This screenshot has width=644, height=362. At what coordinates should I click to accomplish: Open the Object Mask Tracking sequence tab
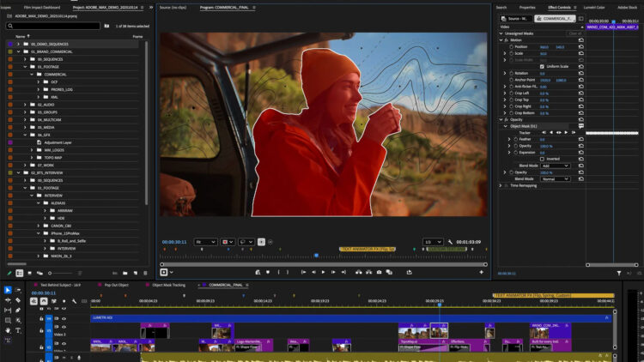tap(168, 285)
